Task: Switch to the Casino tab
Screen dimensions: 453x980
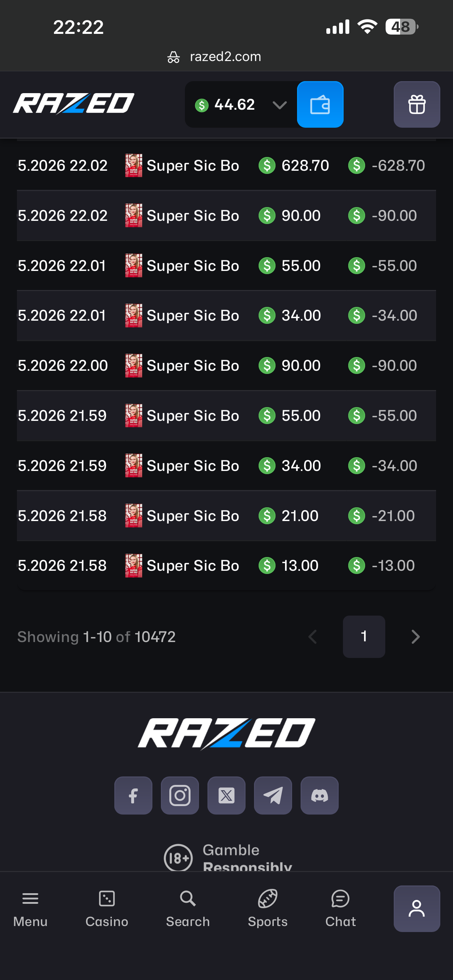Action: (107, 909)
